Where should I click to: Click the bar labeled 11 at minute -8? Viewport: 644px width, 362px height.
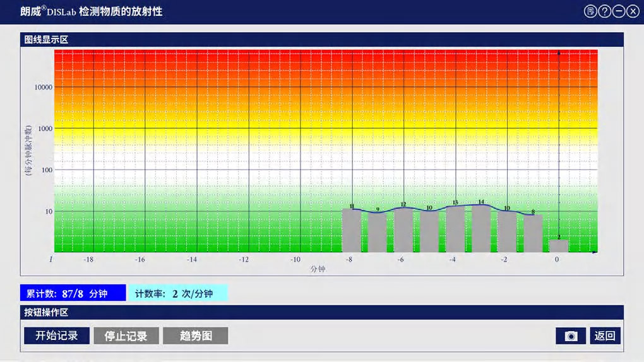click(x=352, y=231)
